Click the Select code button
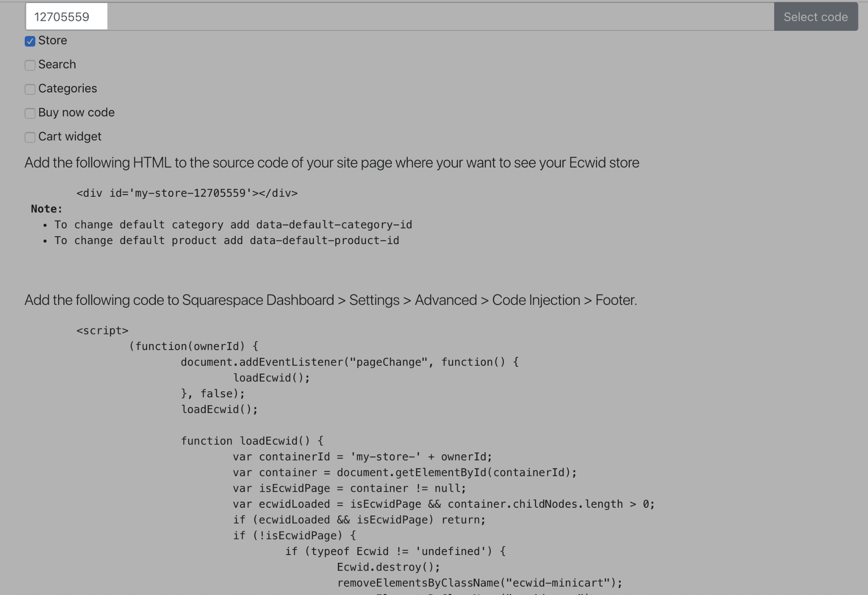The height and width of the screenshot is (595, 868). 815,17
